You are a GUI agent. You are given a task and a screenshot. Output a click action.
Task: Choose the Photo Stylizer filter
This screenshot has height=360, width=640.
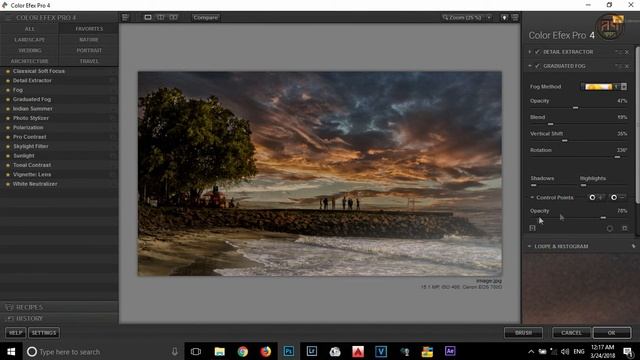[31, 118]
